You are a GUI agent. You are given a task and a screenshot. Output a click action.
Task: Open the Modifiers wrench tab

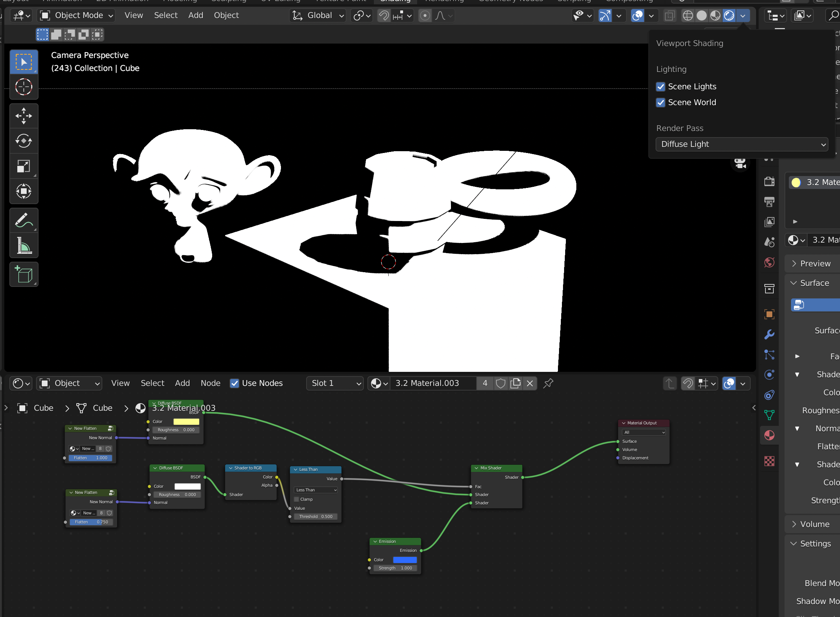coord(769,334)
